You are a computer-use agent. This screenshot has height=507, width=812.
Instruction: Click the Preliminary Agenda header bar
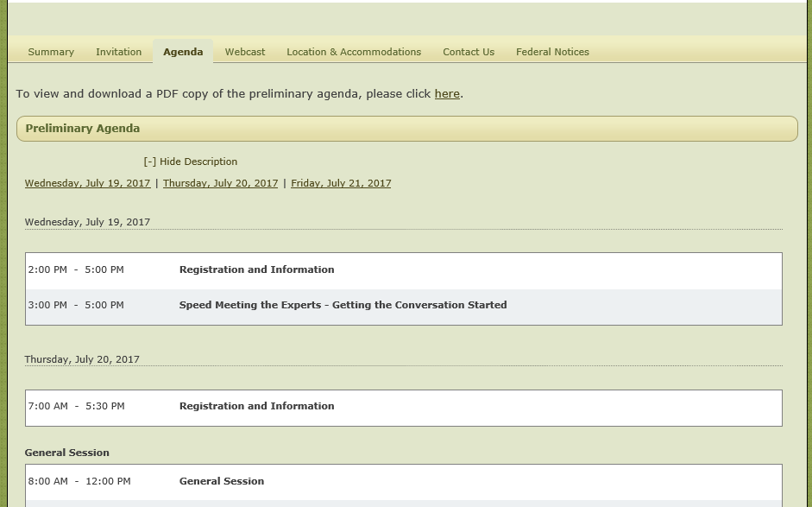point(406,129)
